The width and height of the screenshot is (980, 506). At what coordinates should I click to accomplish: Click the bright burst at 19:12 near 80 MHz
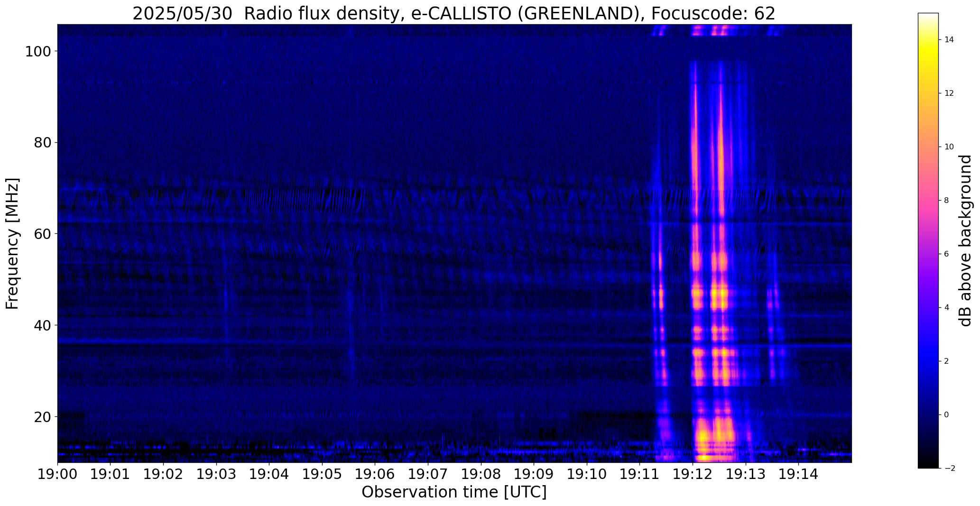click(696, 142)
